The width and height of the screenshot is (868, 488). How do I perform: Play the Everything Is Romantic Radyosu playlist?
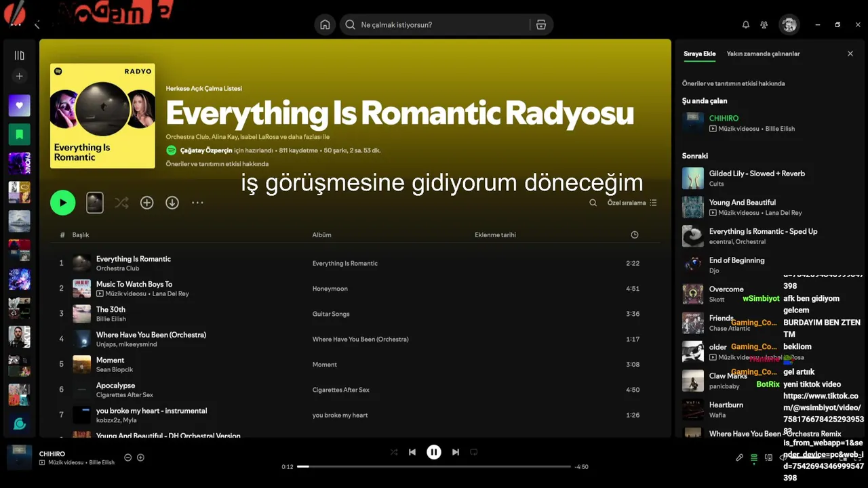coord(63,203)
